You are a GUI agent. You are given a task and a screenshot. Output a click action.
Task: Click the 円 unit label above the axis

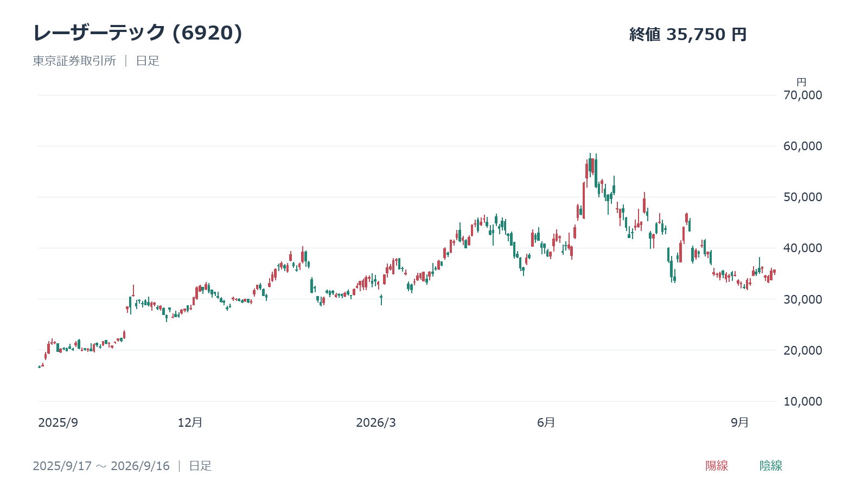pyautogui.click(x=801, y=82)
